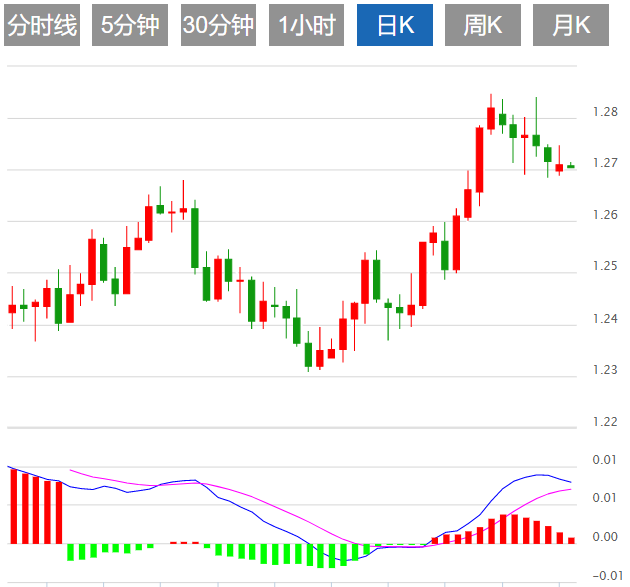Switch to the 分时线 tab
Viewport: 630px width, 587px height.
[42, 25]
